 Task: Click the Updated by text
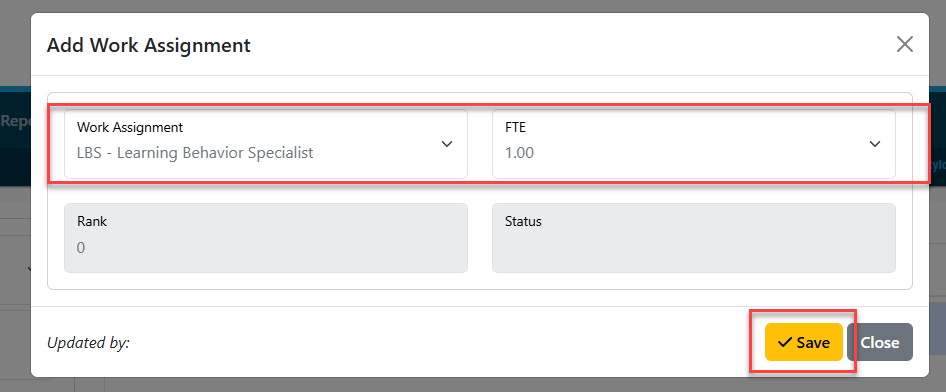88,343
